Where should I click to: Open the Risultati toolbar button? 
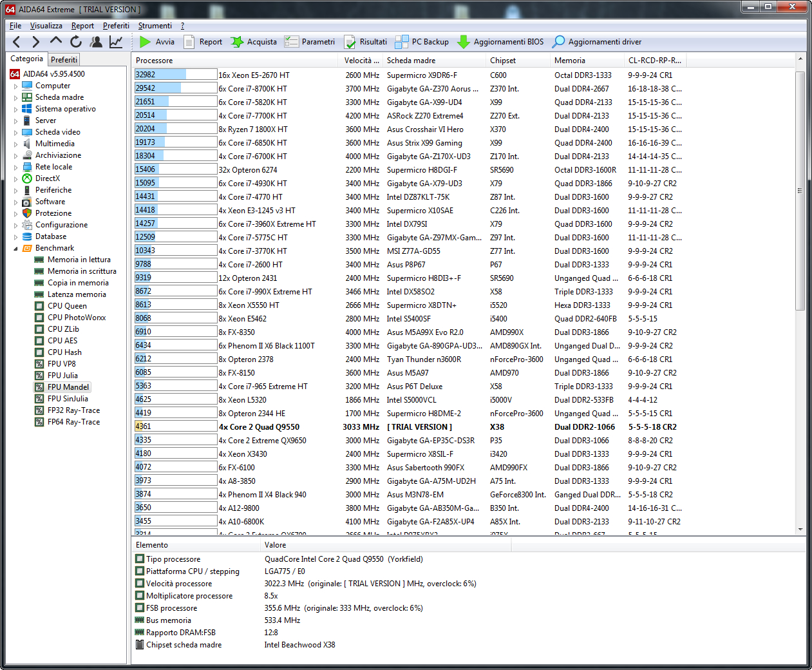click(x=365, y=42)
